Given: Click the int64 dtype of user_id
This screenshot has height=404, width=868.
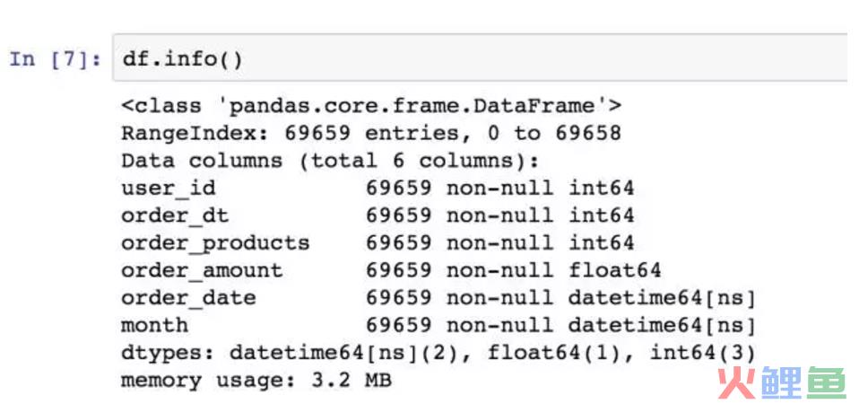Looking at the screenshot, I should pos(601,189).
